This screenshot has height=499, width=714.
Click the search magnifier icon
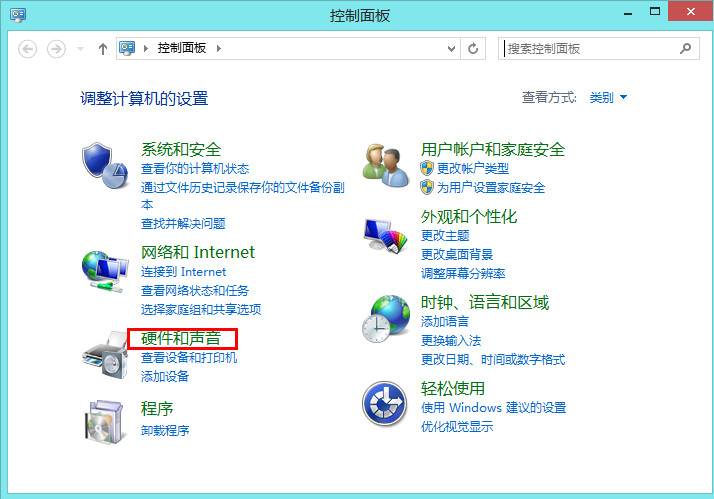tap(685, 48)
